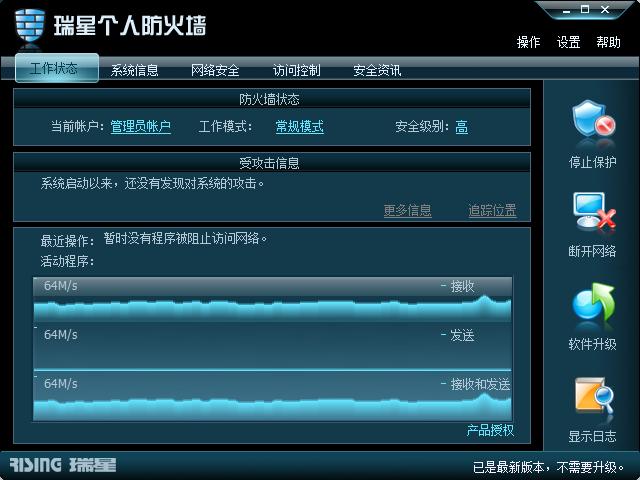The image size is (640, 480).
Task: Click the 接收 traffic graph
Action: click(x=273, y=299)
